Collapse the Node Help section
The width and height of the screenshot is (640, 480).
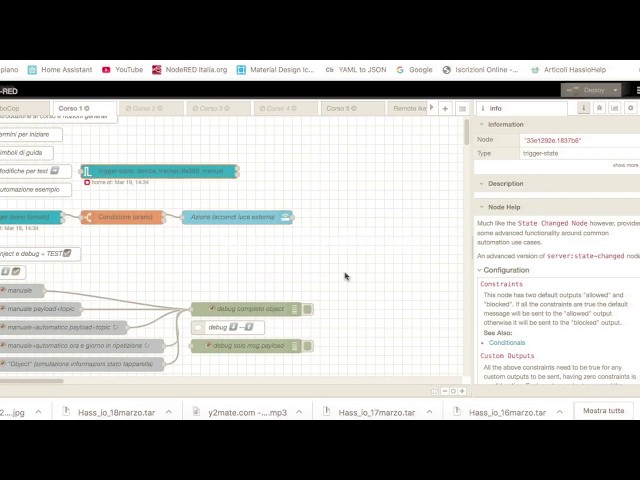[x=504, y=207]
